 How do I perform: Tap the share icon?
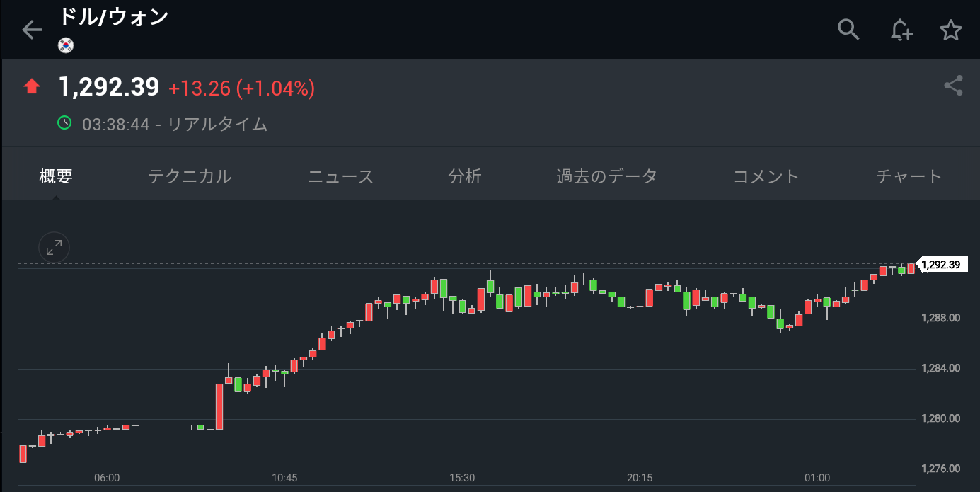coord(953,86)
